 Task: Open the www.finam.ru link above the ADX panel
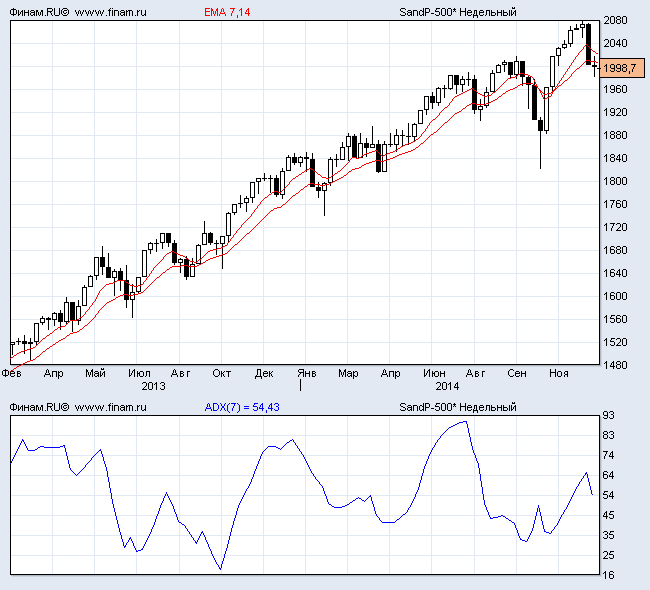click(111, 407)
